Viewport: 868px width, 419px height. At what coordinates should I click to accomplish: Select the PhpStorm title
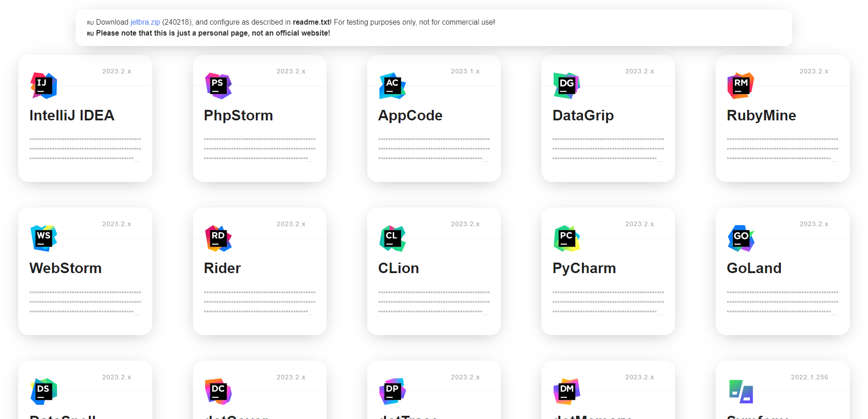click(x=238, y=115)
